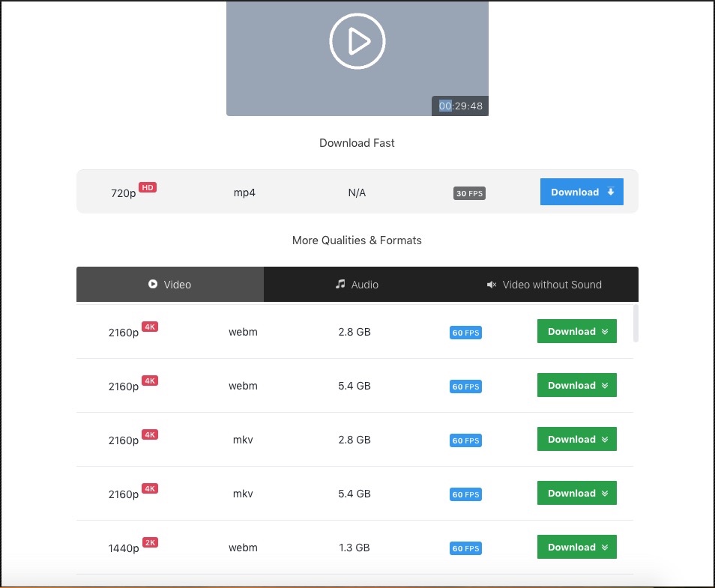Screen dimensions: 715x588
Task: Download the 720p mp4 video
Action: point(582,191)
